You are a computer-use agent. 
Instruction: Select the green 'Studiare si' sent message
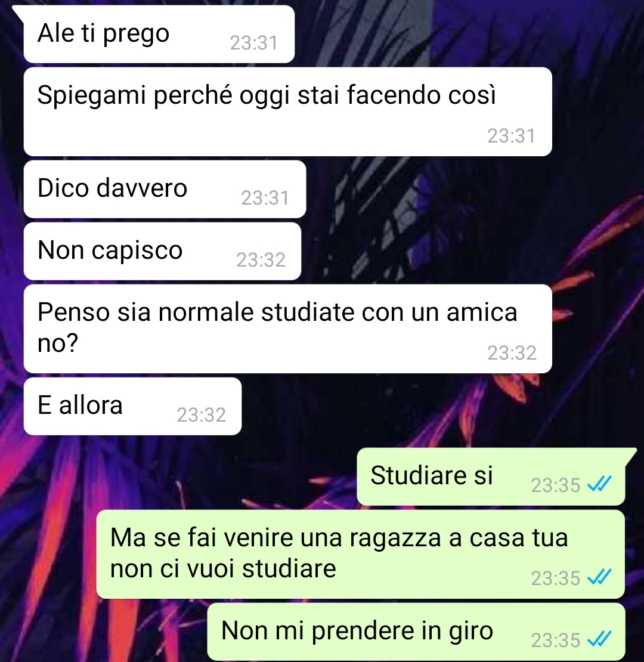point(491,477)
